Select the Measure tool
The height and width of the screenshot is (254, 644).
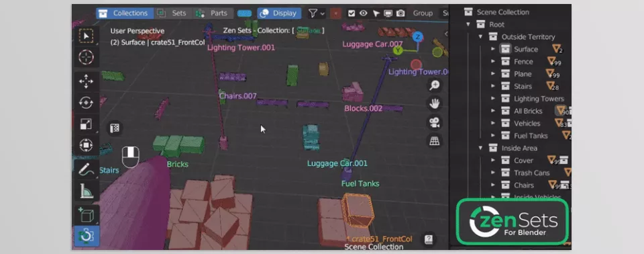[86, 191]
